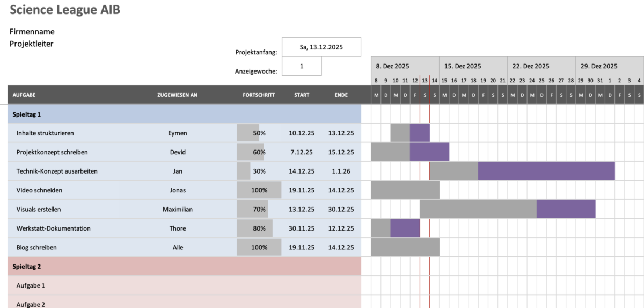This screenshot has width=644, height=308.
Task: Select the Anzeigewoche value cell
Action: [302, 66]
